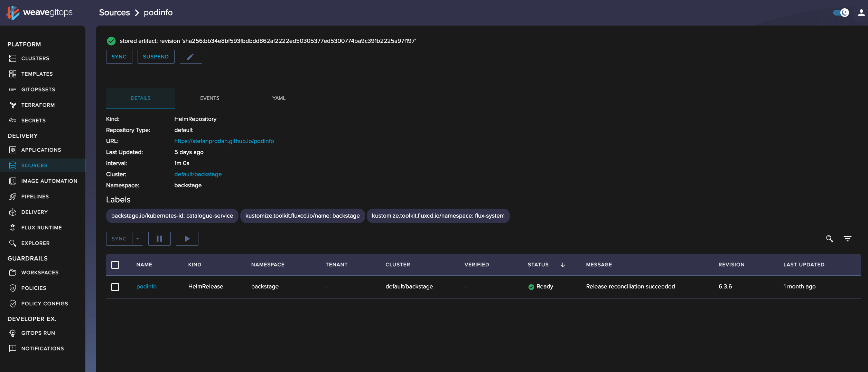The height and width of the screenshot is (372, 868).
Task: Open the Clusters sidebar icon
Action: coord(13,58)
